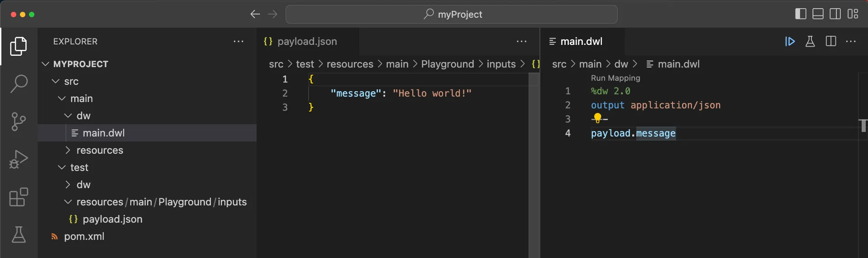Open the Source Control view
Viewport: 868px width, 258px height.
19,122
